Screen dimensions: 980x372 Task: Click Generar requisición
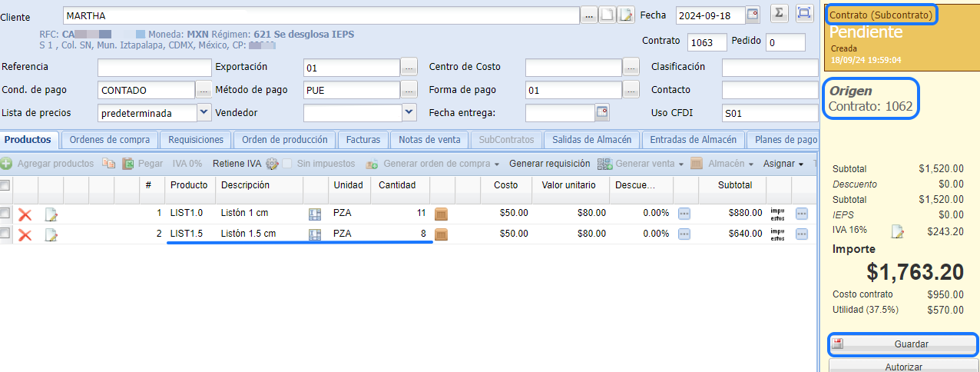(x=549, y=164)
